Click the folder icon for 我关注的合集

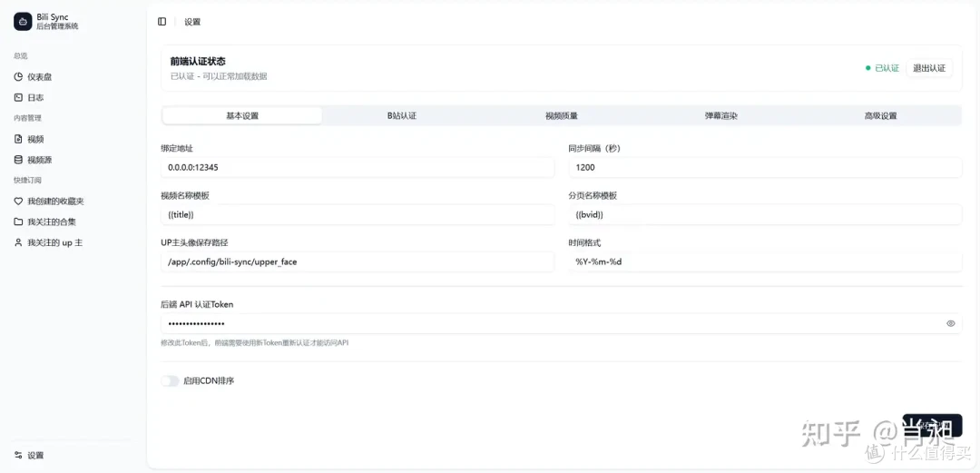[19, 222]
